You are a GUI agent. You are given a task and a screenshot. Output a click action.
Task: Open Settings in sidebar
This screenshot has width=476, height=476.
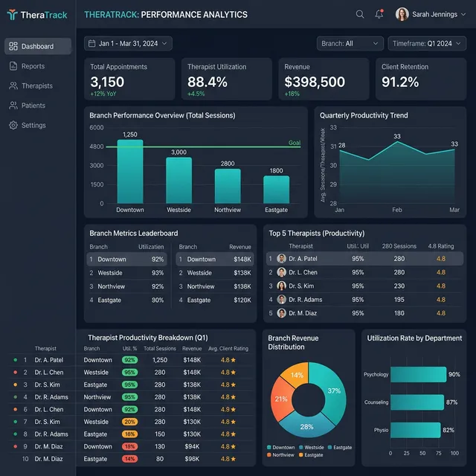[x=38, y=125]
